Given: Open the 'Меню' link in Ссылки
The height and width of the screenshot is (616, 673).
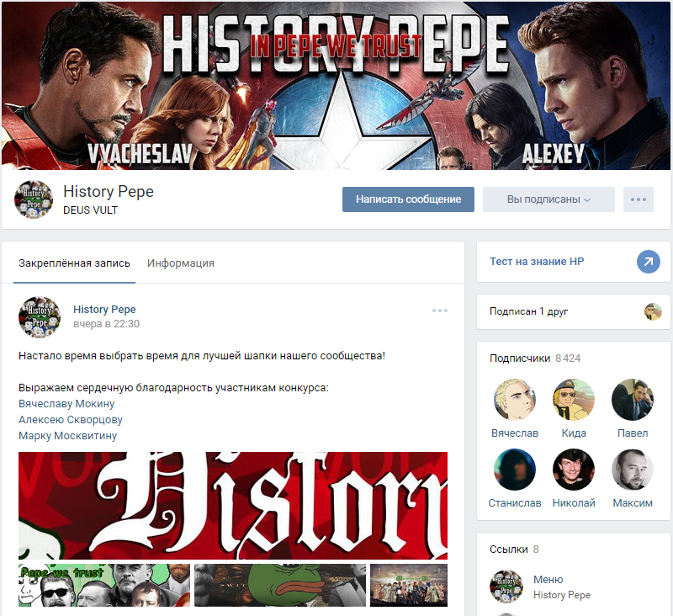Looking at the screenshot, I should [x=548, y=580].
